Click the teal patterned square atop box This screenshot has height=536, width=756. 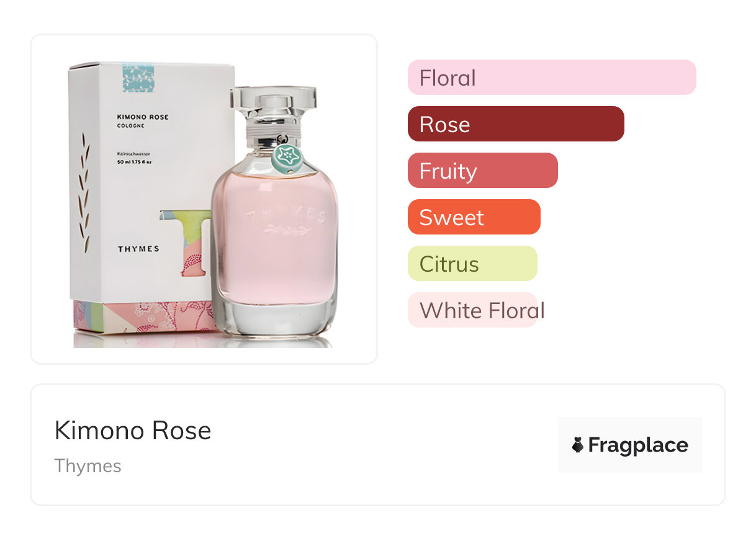coord(138,78)
